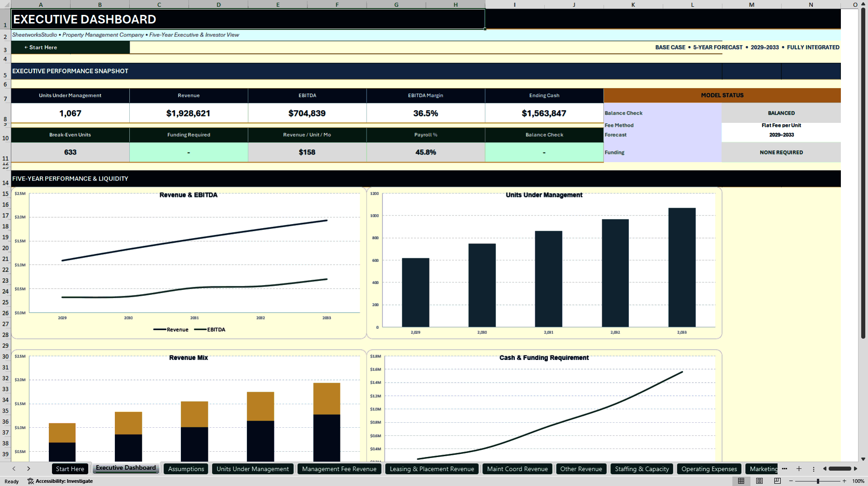868x486 pixels.
Task: Click zoom in plus button
Action: [844, 481]
